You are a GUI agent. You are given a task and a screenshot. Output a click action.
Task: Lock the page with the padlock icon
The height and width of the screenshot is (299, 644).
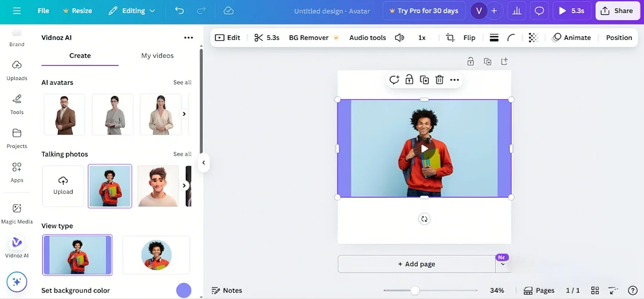pyautogui.click(x=471, y=61)
